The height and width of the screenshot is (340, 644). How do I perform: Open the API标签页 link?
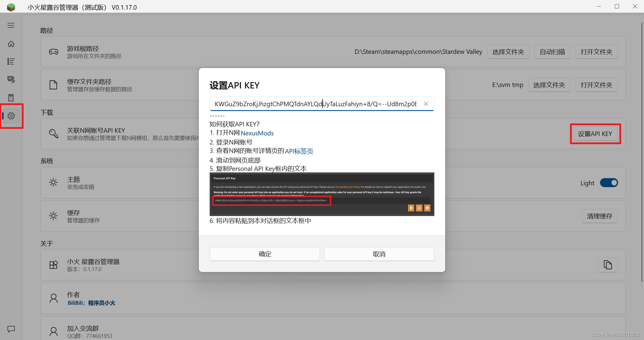pos(299,151)
